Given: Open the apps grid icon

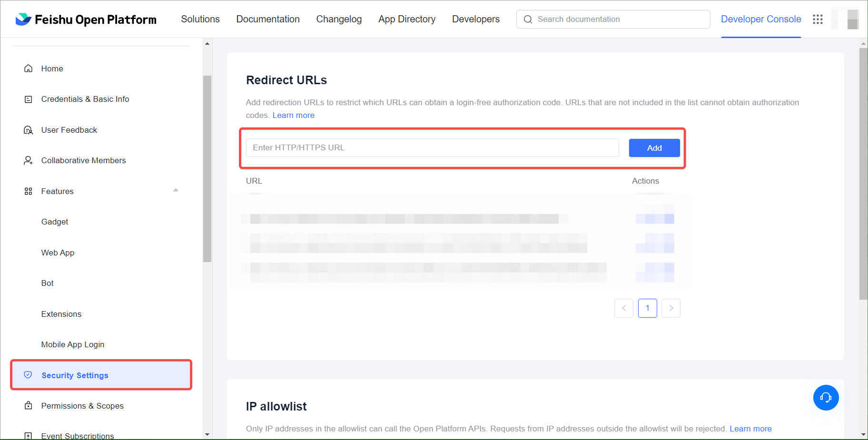Looking at the screenshot, I should click(818, 20).
